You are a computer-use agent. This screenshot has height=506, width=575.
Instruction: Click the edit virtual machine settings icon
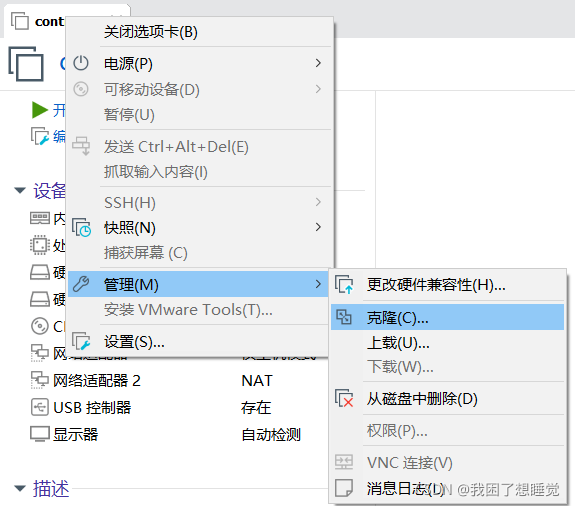pos(40,136)
